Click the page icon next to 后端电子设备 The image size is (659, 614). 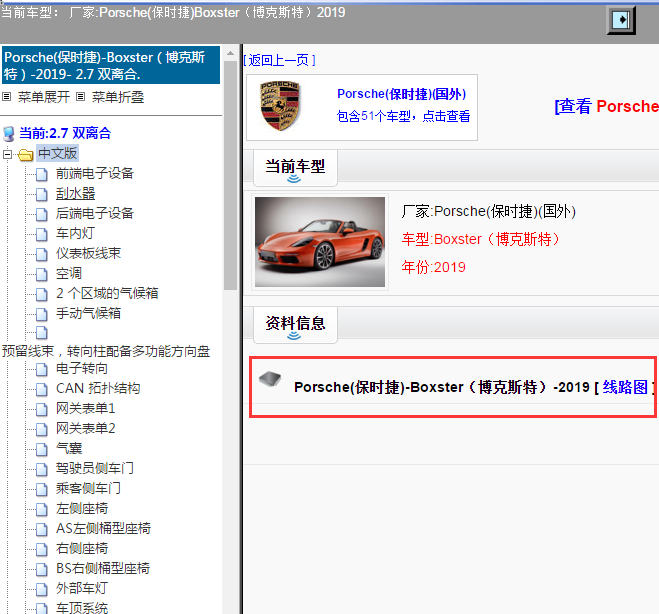tap(42, 214)
